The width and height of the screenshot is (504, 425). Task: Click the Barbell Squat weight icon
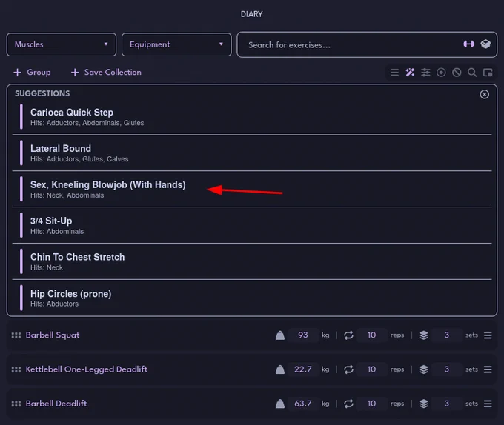[x=280, y=335]
